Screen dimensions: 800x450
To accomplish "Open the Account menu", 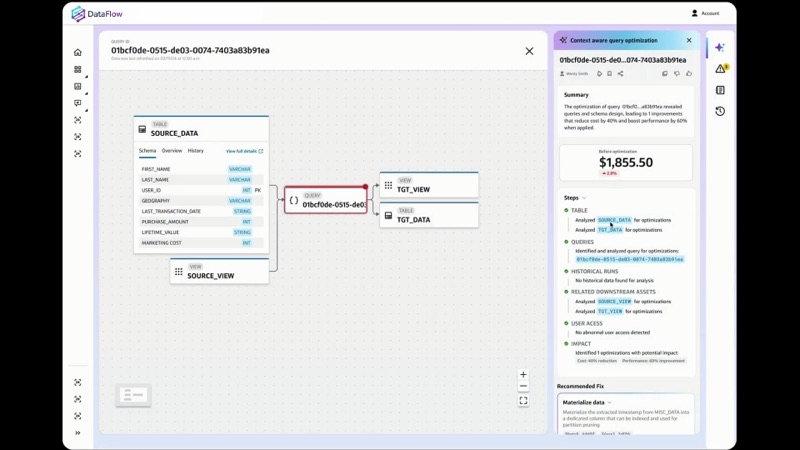I will coord(705,13).
